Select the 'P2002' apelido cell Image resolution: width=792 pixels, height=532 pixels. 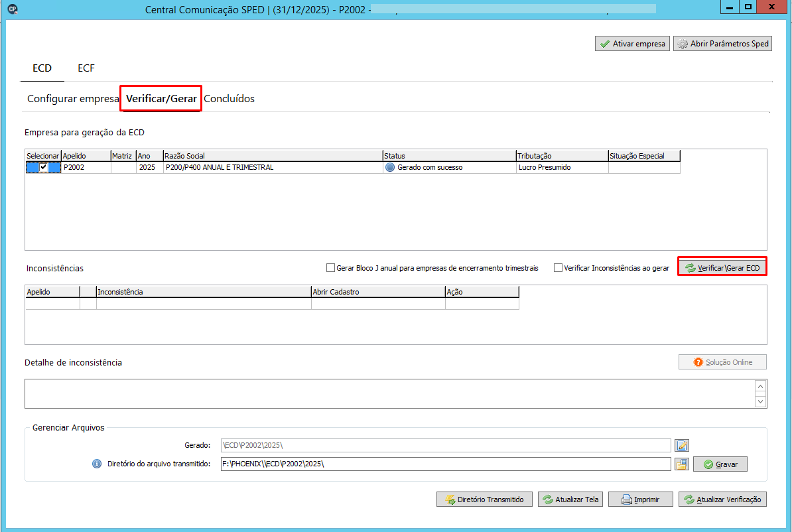(86, 167)
